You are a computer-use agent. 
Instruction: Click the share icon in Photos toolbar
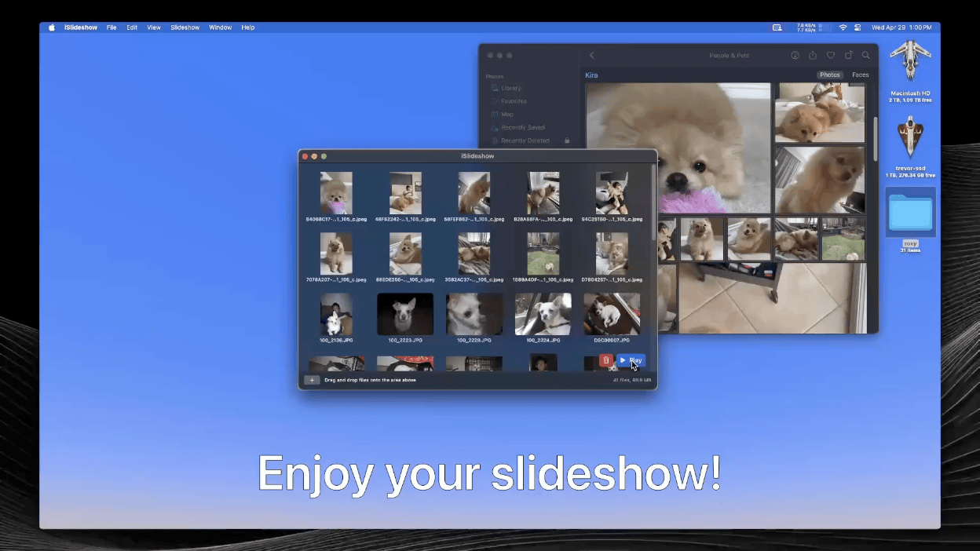click(x=813, y=56)
